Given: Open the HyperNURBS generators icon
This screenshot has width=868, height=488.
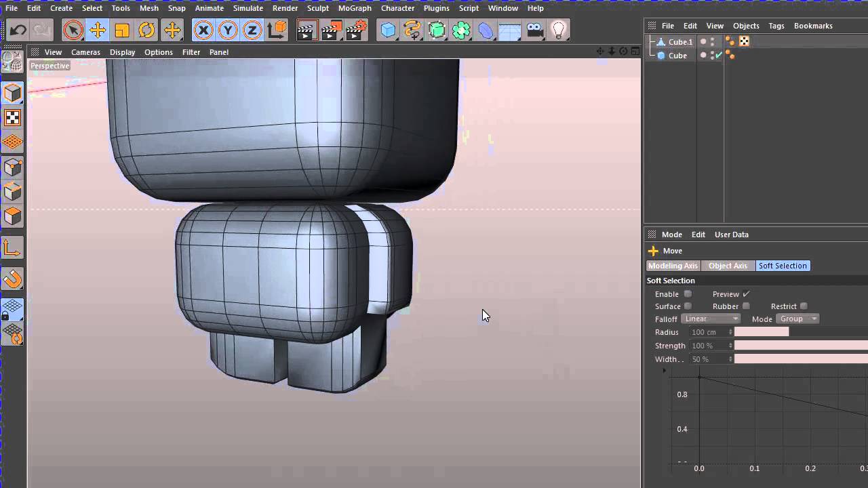Looking at the screenshot, I should pos(437,30).
